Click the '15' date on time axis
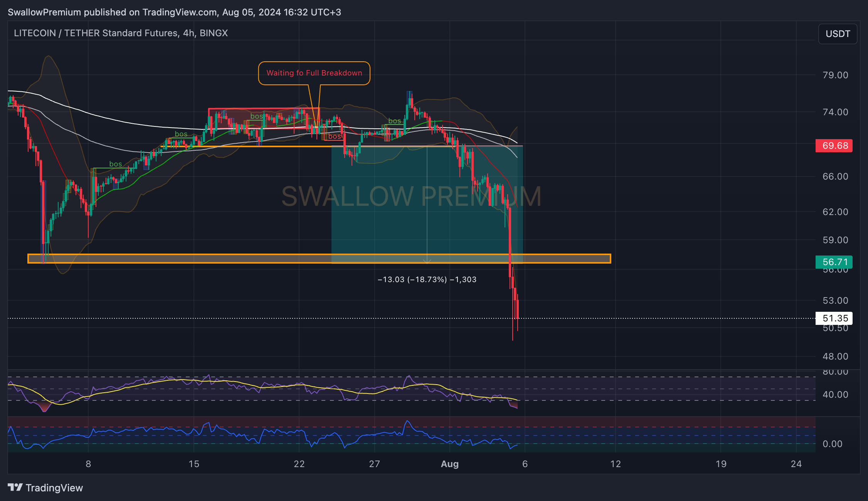The image size is (868, 501). tap(194, 464)
